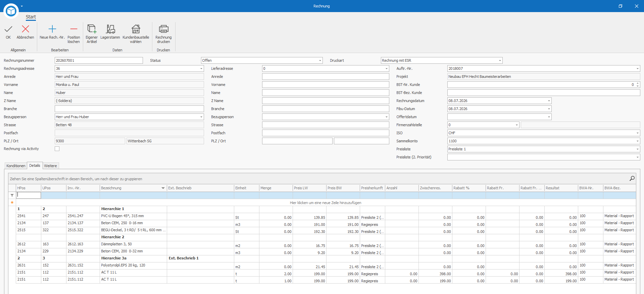Toggle the Rechnung via Activity checkbox

tap(57, 149)
